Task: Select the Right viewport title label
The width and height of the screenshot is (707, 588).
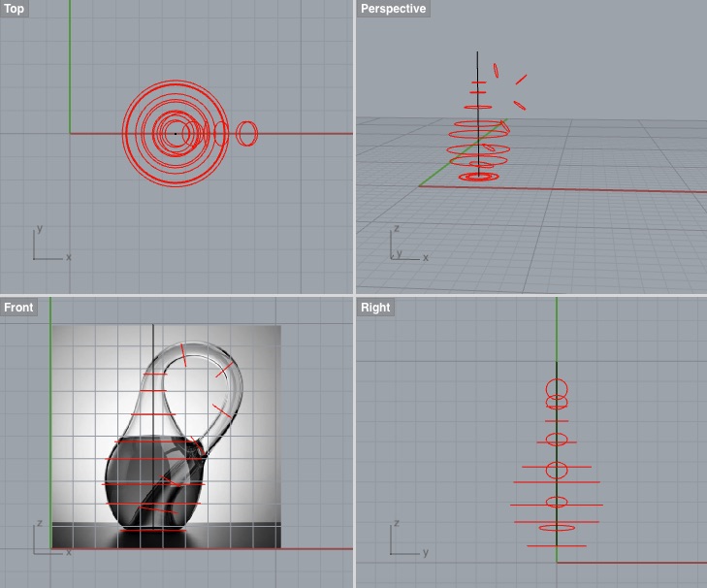Action: pyautogui.click(x=375, y=308)
